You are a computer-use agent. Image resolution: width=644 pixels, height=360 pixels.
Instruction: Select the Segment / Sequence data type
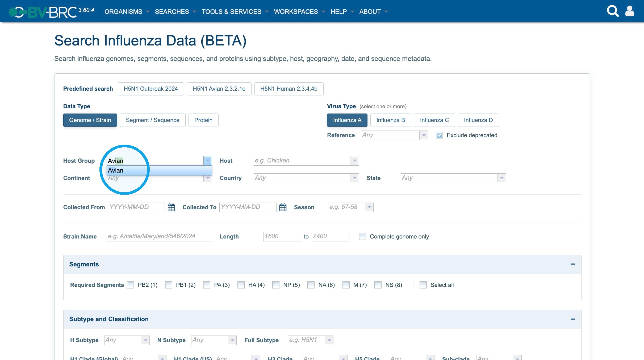153,120
